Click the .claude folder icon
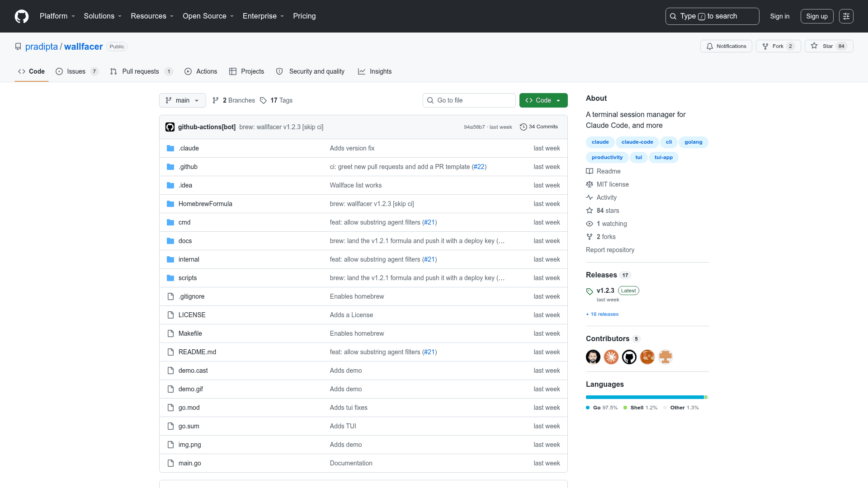The image size is (868, 488). point(170,148)
